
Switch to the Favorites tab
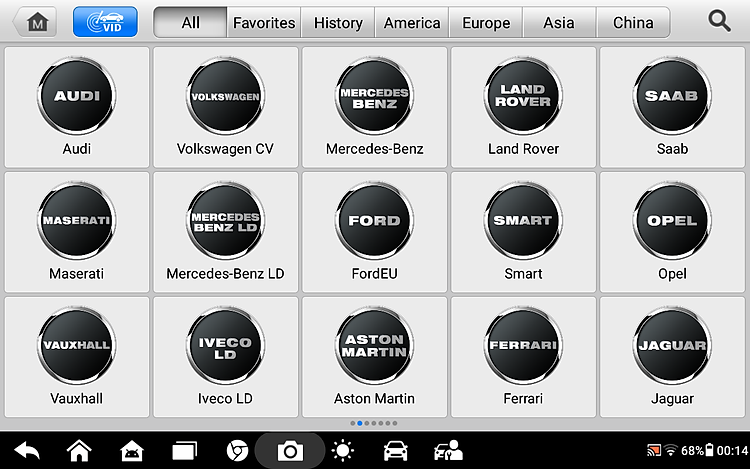(x=264, y=22)
